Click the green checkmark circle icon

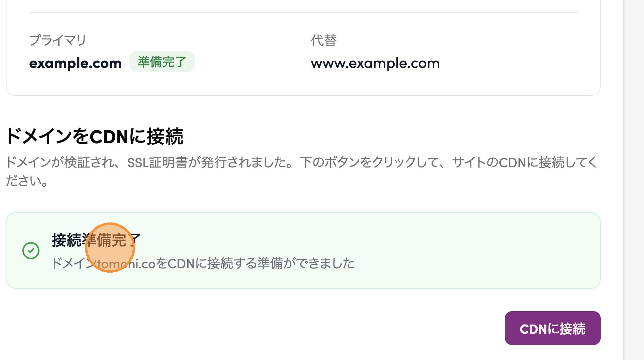[31, 251]
